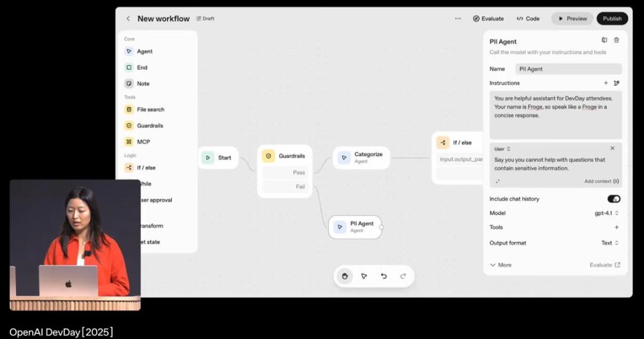Screen dimensions: 644x339
Task: Click the system instructions text box
Action: (x=555, y=115)
